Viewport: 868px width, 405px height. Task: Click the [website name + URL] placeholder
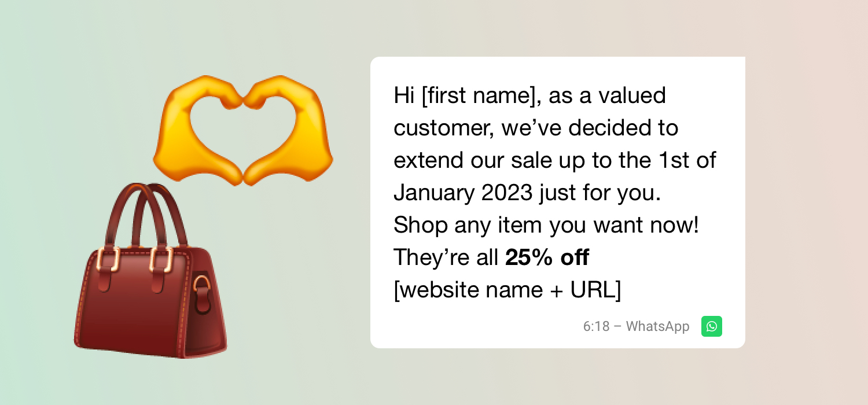click(507, 290)
